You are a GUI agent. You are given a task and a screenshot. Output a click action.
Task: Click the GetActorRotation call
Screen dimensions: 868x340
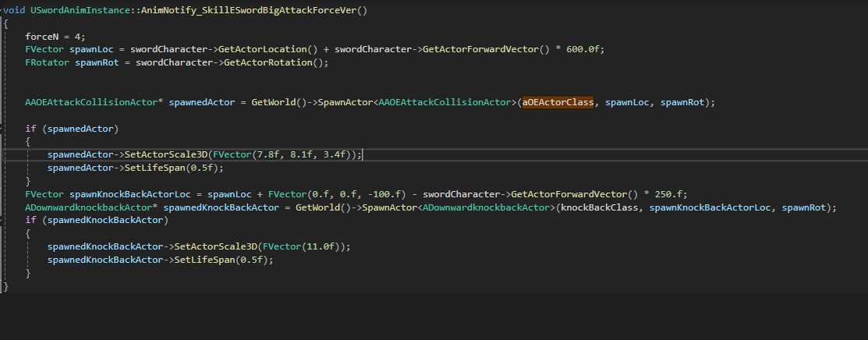point(268,62)
